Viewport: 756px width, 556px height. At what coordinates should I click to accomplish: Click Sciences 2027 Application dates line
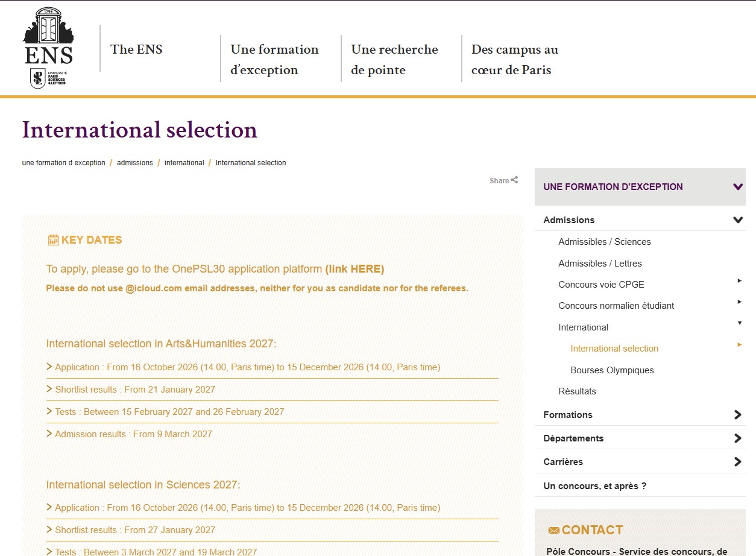(247, 508)
